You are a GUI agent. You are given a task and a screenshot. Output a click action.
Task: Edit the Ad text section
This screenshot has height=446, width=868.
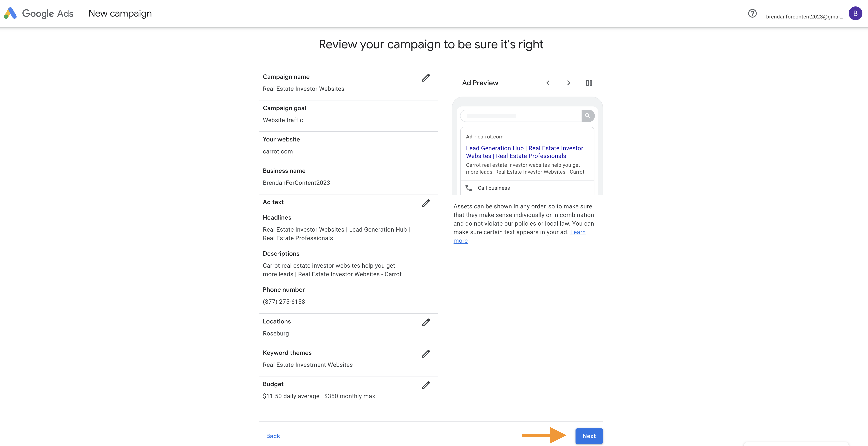pos(426,203)
